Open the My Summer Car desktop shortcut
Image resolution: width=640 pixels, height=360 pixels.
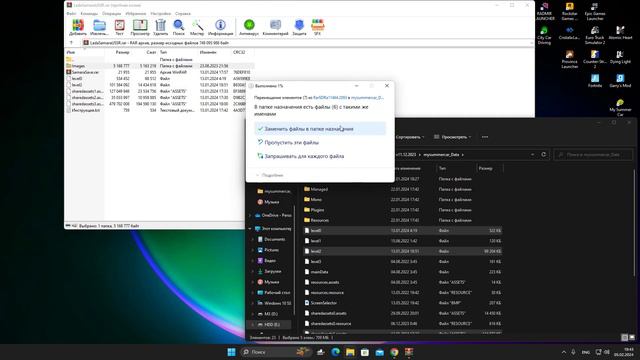click(620, 107)
